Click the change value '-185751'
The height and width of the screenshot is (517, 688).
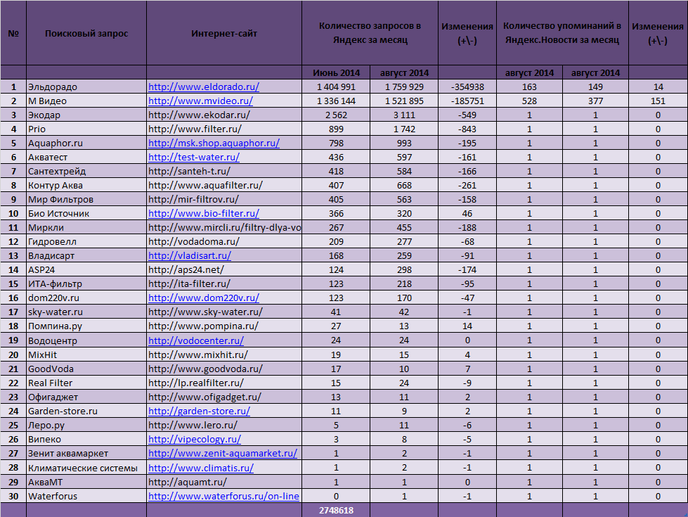467,101
